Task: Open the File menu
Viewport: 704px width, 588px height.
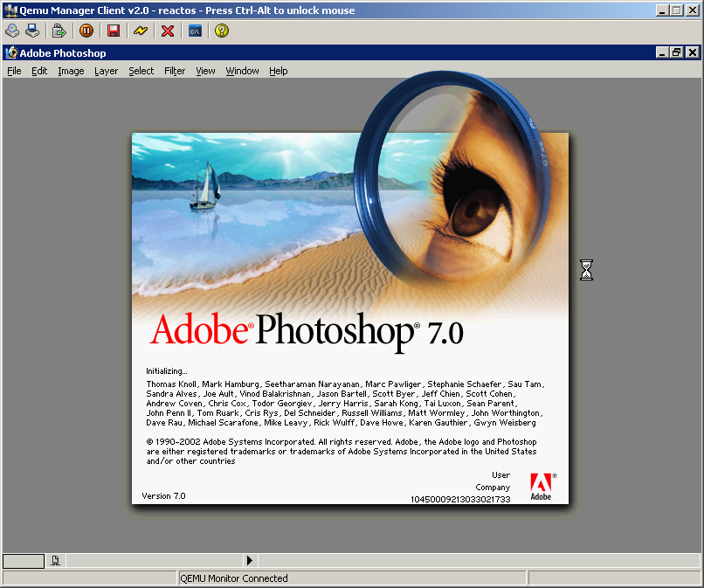Action: [x=14, y=71]
